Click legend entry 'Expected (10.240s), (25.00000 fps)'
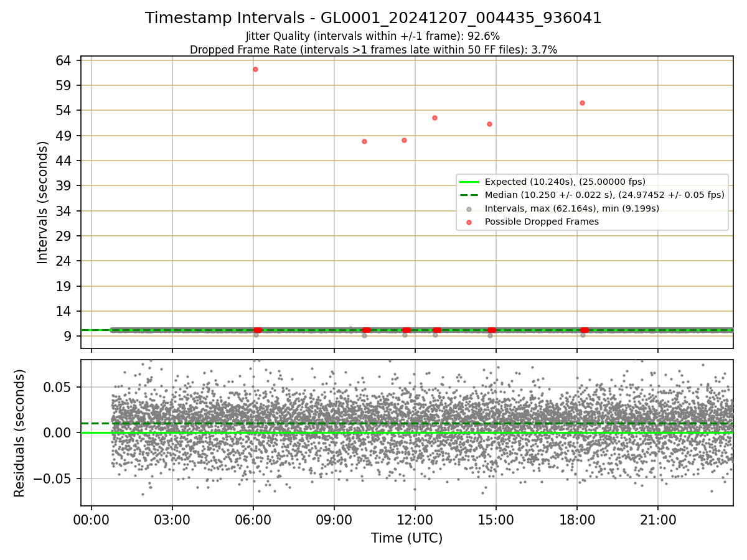 [565, 182]
